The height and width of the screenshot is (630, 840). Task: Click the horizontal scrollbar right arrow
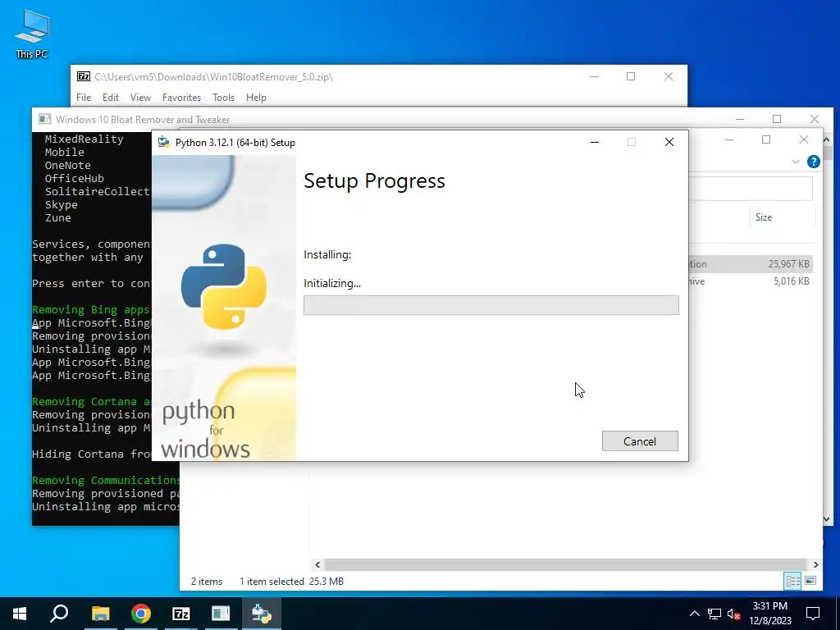click(x=816, y=564)
